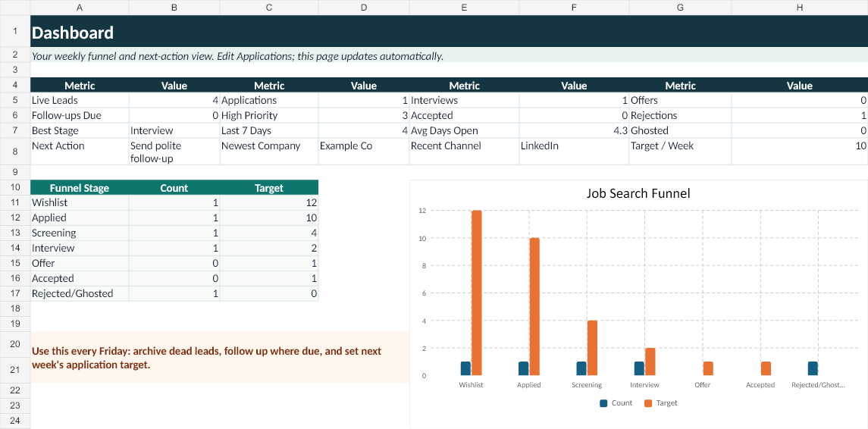The width and height of the screenshot is (868, 429).
Task: Click the orange Wishlist target bar
Action: (477, 293)
